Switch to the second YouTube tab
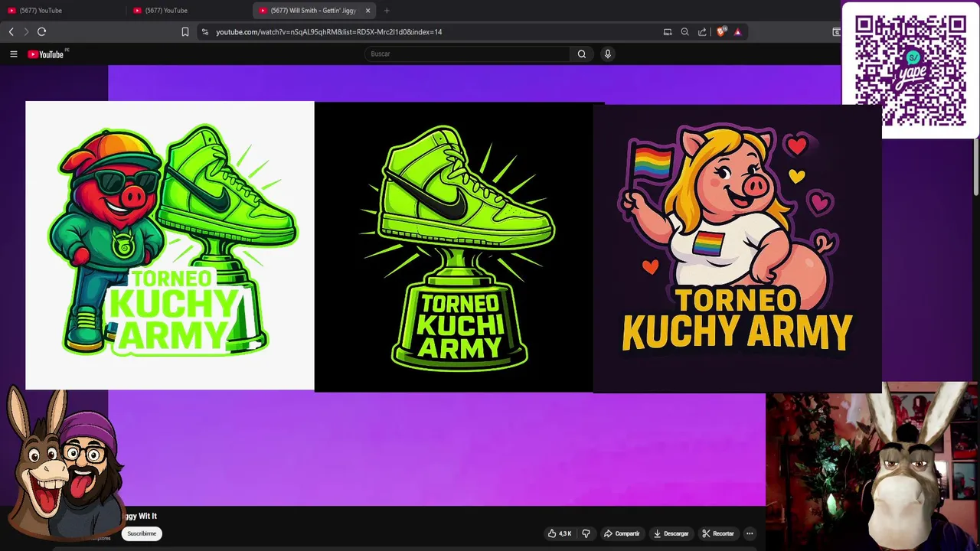This screenshot has width=980, height=551. (188, 10)
